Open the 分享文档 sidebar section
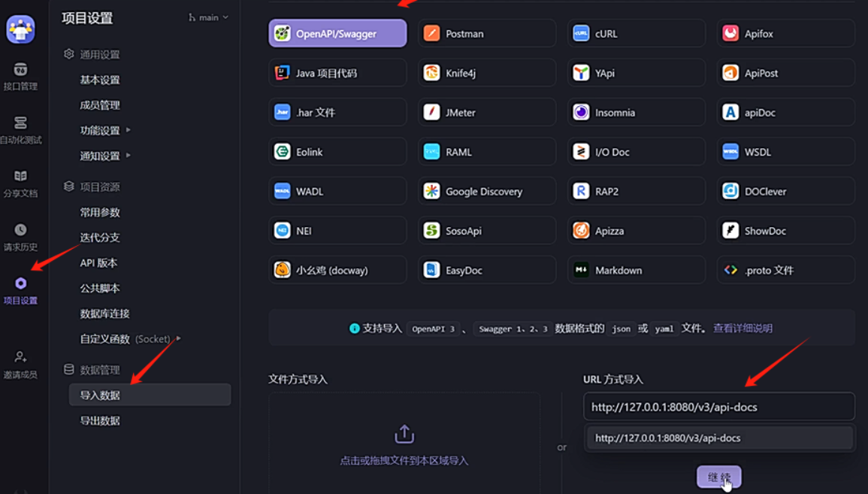Viewport: 868px width, 494px height. pos(20,184)
